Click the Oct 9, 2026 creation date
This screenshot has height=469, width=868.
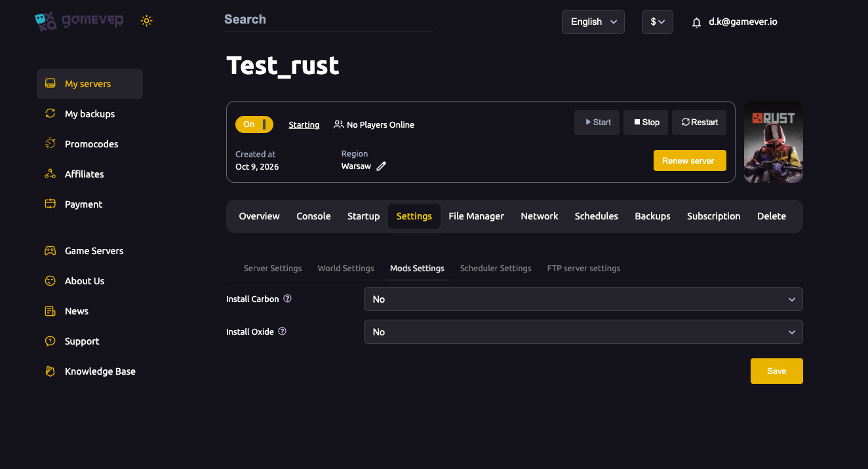(257, 167)
